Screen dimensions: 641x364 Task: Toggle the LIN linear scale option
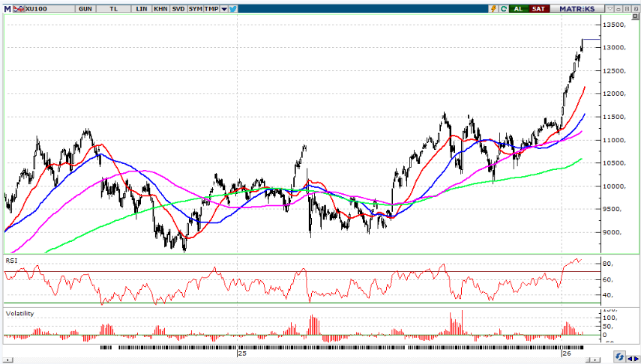(142, 8)
